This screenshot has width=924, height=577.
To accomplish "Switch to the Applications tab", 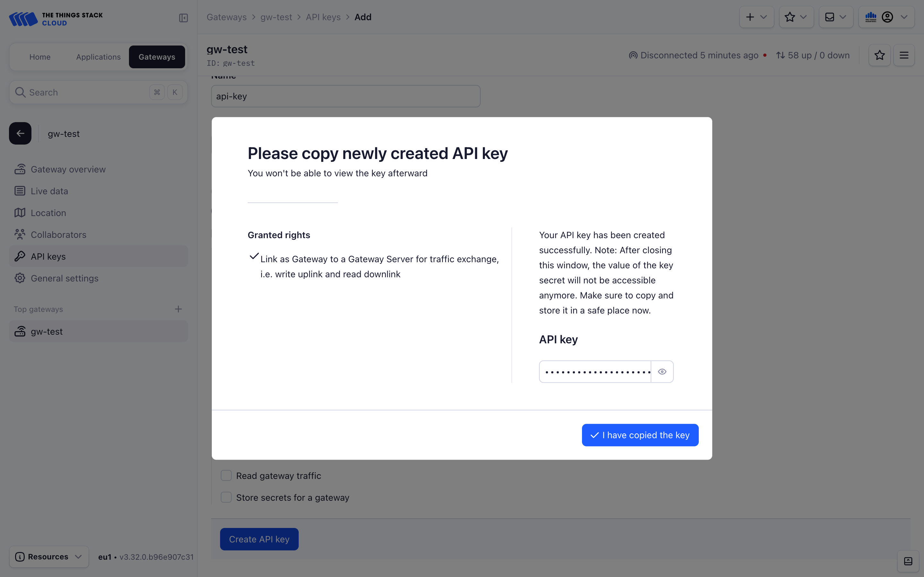I will (98, 56).
